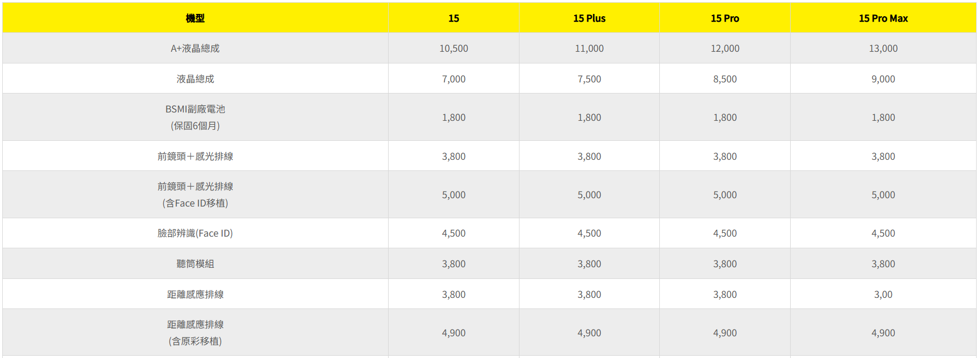This screenshot has width=980, height=358.
Task: Select the 7,500 price for 15 Plus
Action: pyautogui.click(x=589, y=79)
